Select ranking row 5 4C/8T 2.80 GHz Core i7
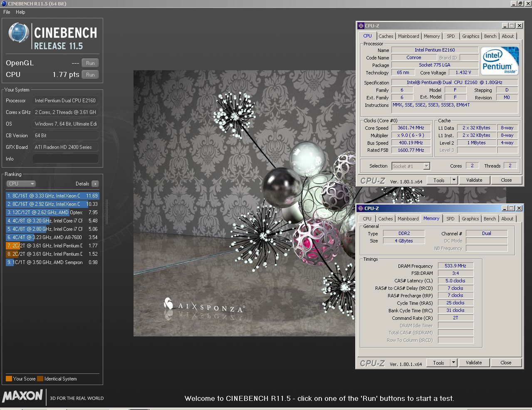This screenshot has width=532, height=410. pos(52,229)
